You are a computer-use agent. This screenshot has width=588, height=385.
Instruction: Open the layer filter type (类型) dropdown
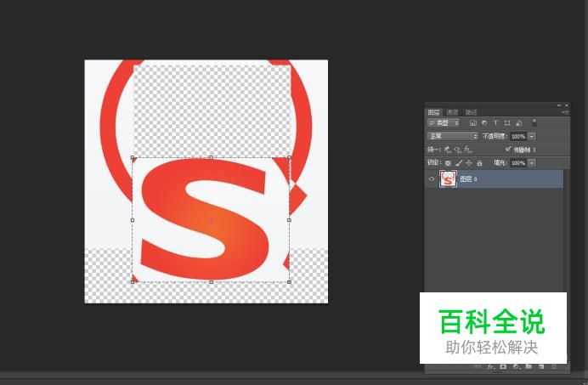pyautogui.click(x=444, y=122)
